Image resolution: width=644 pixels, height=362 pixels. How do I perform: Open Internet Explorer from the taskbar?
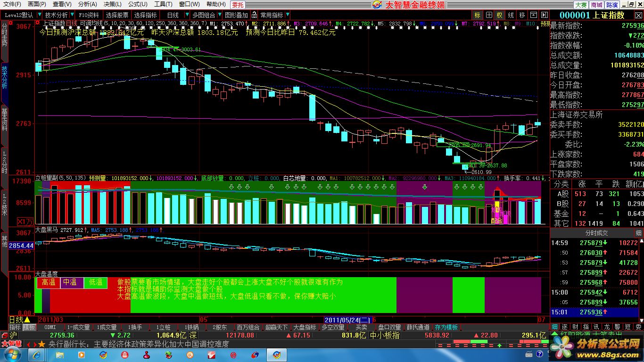[36, 355]
